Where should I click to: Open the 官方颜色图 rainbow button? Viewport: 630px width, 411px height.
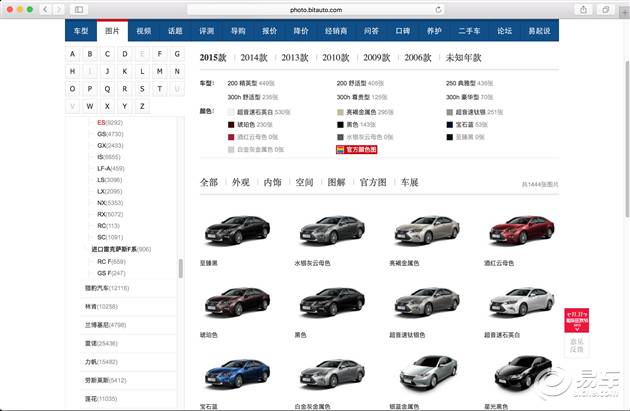(357, 149)
